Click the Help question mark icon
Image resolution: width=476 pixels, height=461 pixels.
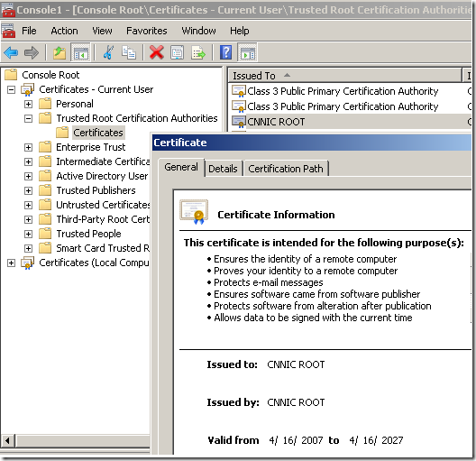pyautogui.click(x=225, y=52)
